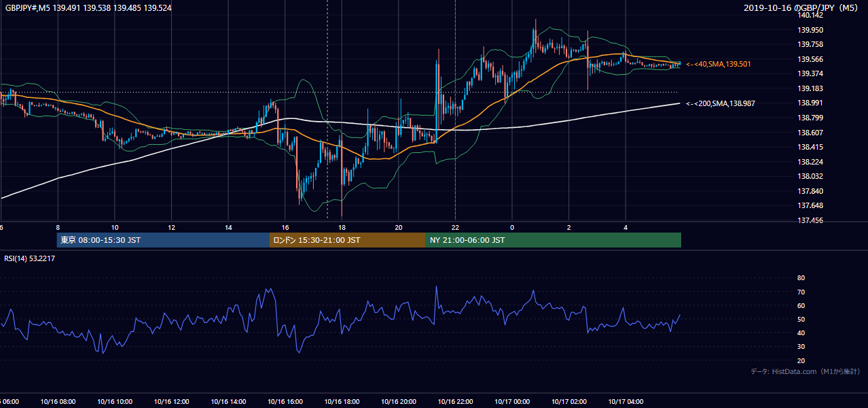This screenshot has width=868, height=408.
Task: Select the 東京 08:00-15:30 JST session bar
Action: (x=163, y=240)
